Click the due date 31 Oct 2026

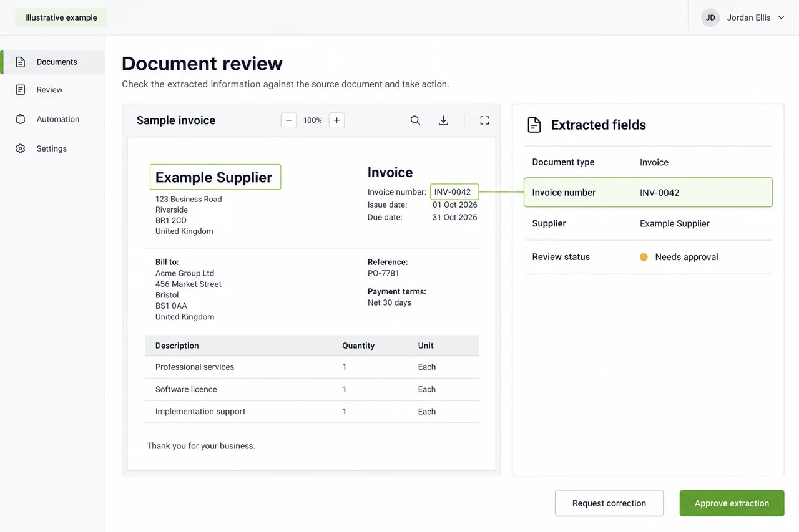coord(455,217)
